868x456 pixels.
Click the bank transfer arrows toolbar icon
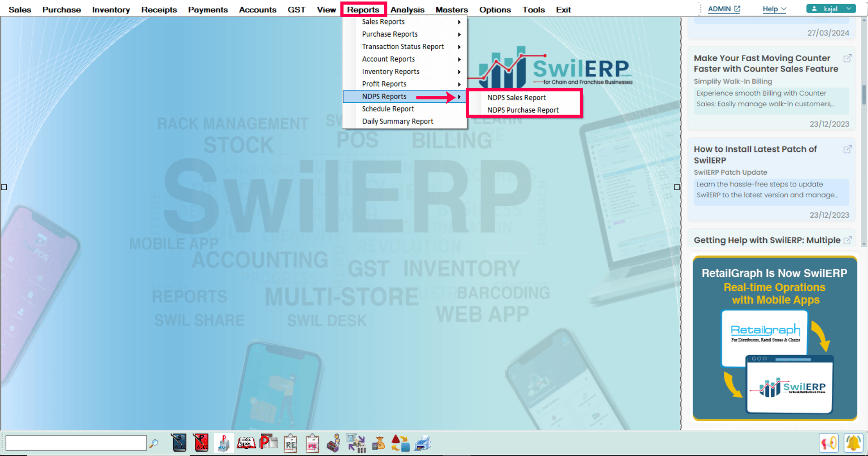pos(356,443)
